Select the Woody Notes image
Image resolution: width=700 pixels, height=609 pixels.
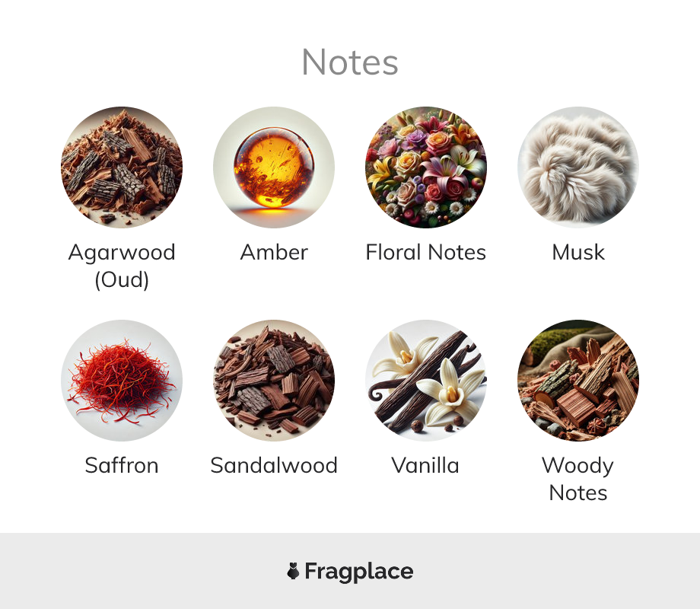pos(578,380)
